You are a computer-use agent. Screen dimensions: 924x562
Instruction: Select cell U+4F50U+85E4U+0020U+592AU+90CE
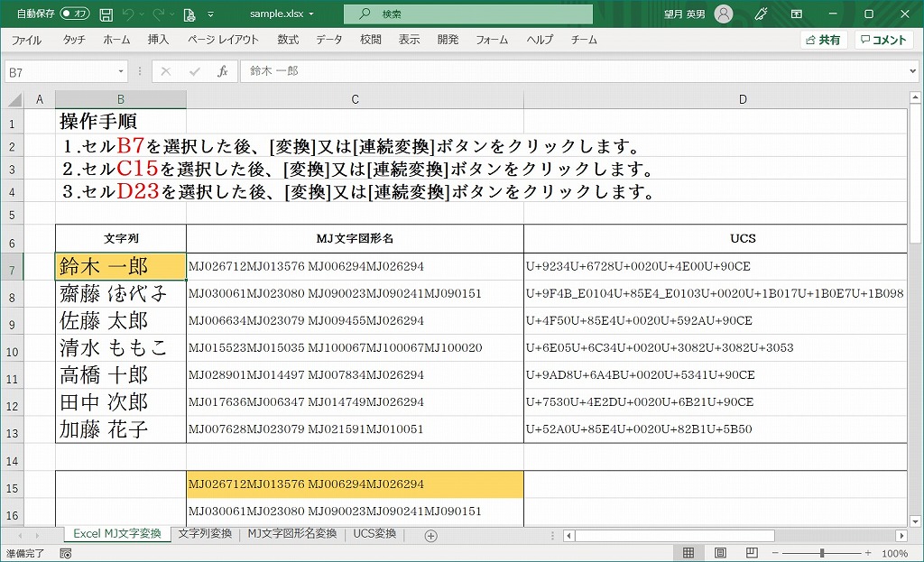[x=716, y=320]
